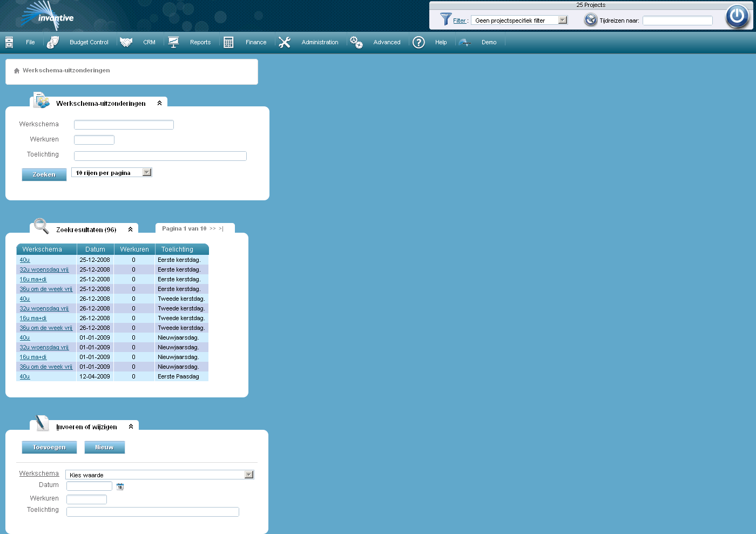Open the Werkschema Kies waarde dropdown
The image size is (756, 534).
pyautogui.click(x=160, y=475)
